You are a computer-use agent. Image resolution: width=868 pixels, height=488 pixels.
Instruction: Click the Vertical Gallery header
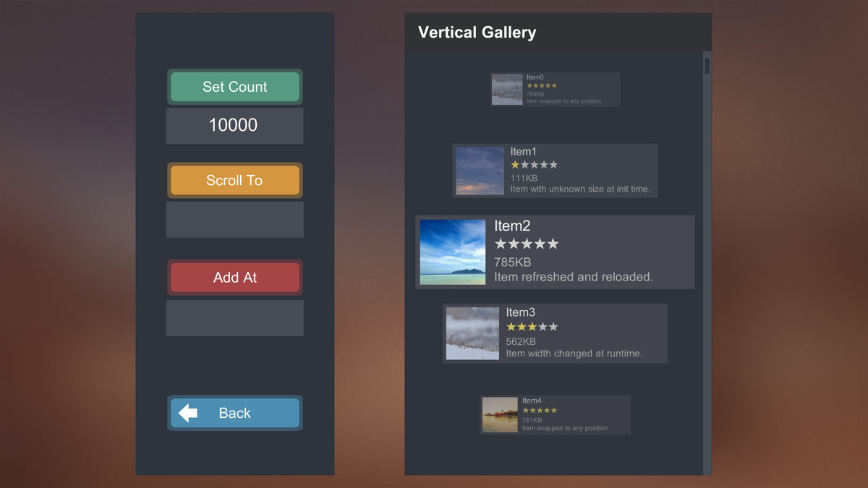(477, 32)
